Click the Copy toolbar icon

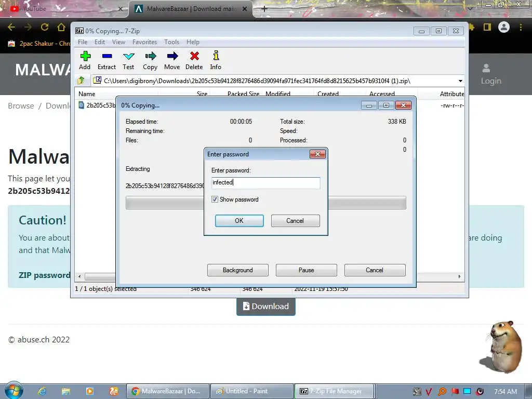(150, 60)
